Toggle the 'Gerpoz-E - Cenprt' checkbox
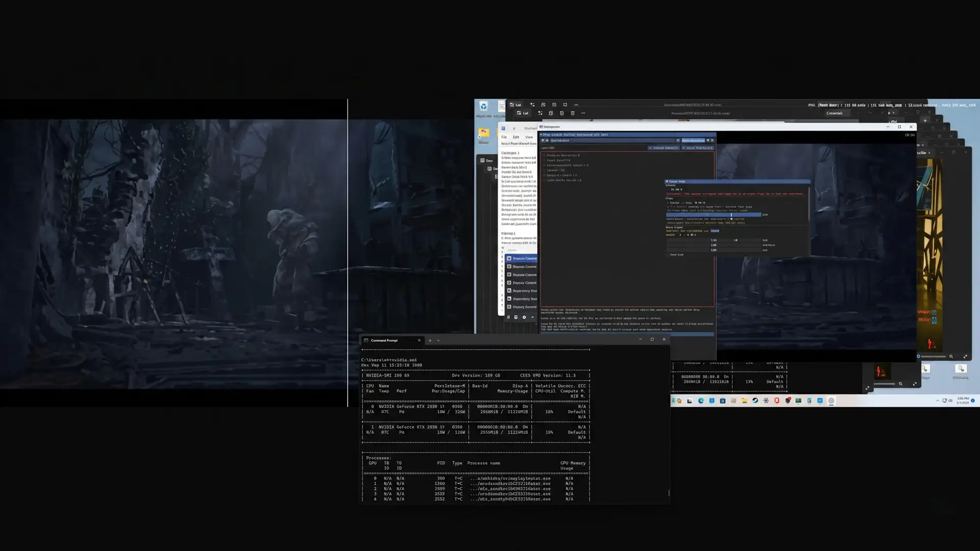 (544, 176)
